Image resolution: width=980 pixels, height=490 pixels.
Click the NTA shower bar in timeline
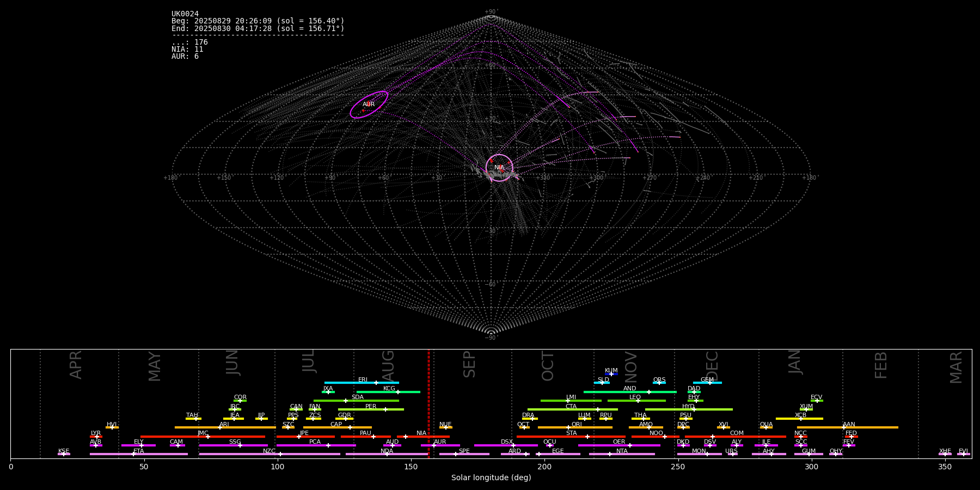tap(622, 454)
